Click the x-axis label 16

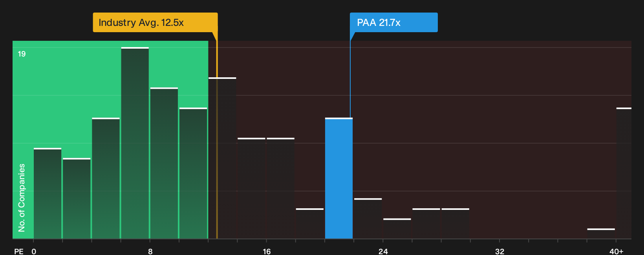click(267, 251)
